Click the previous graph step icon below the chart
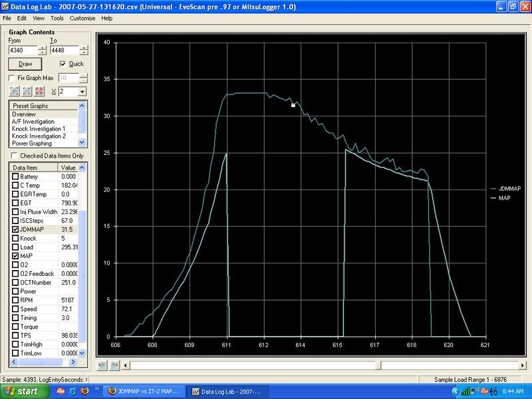This screenshot has height=399, width=532. (x=102, y=365)
